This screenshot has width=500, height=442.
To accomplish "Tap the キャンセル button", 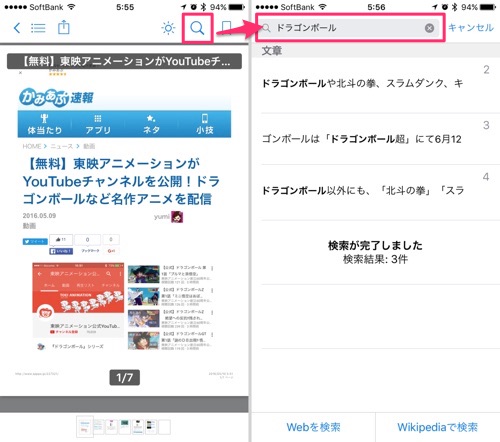I will pos(471,28).
